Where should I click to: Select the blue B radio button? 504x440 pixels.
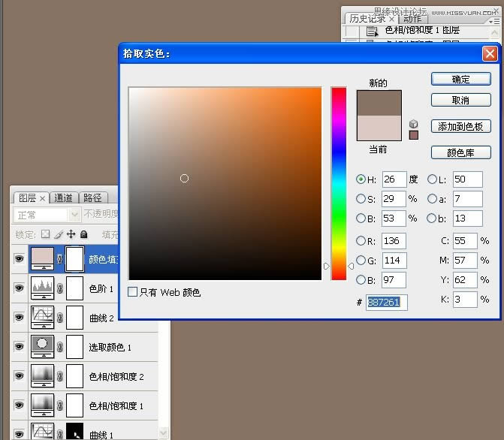click(361, 279)
